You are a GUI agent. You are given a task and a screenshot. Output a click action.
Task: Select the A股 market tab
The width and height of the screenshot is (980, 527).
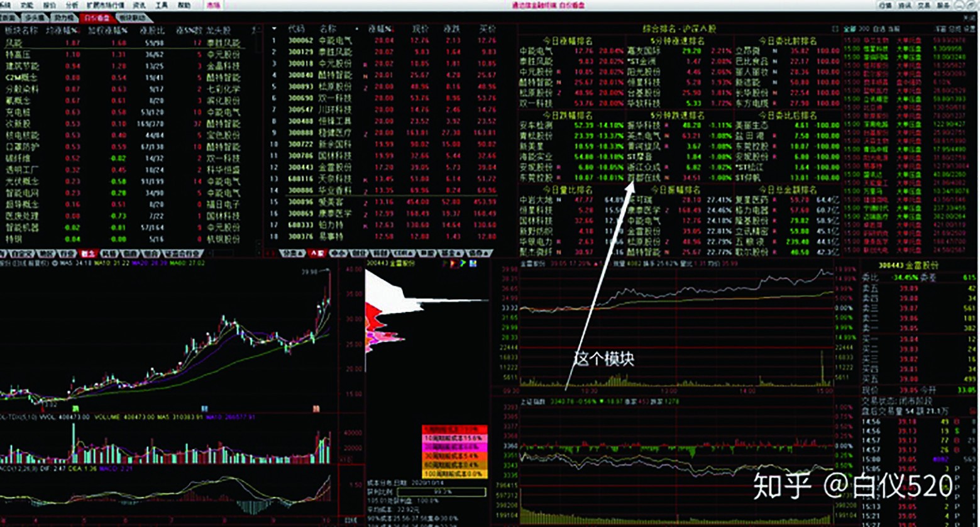click(x=316, y=253)
